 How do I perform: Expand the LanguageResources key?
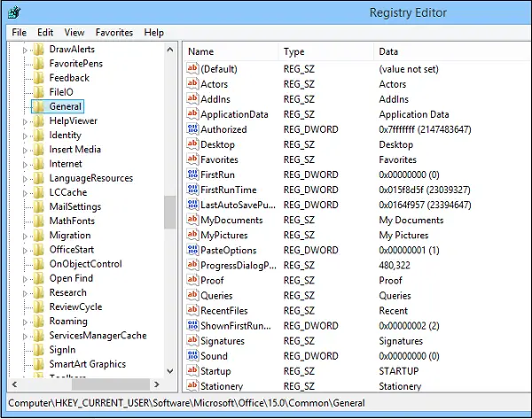25,179
